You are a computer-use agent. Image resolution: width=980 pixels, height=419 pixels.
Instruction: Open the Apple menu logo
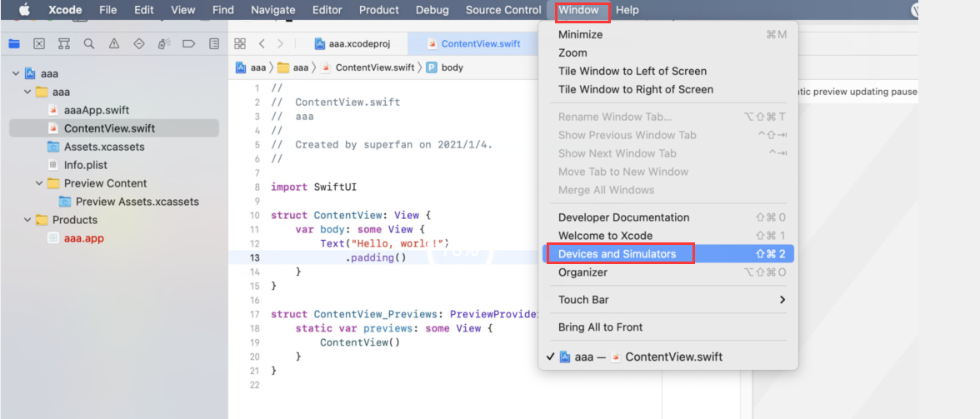[25, 10]
